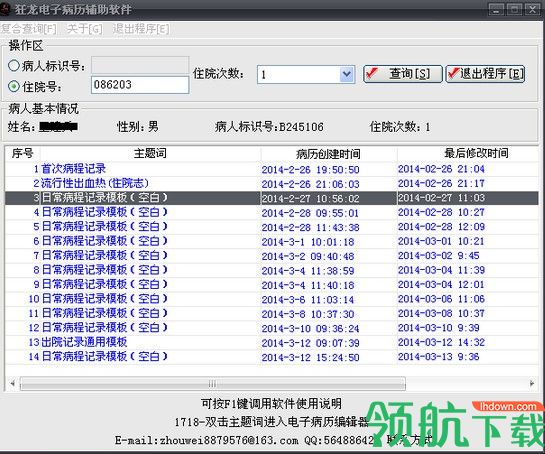Click creation time 2014-3-6 11:03:14
This screenshot has height=454, width=545.
308,300
